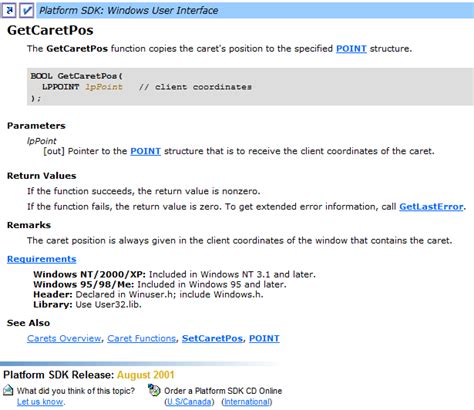Screen dimensions: 474x410
Task: Click the Let us know feedback link
Action: click(x=40, y=402)
